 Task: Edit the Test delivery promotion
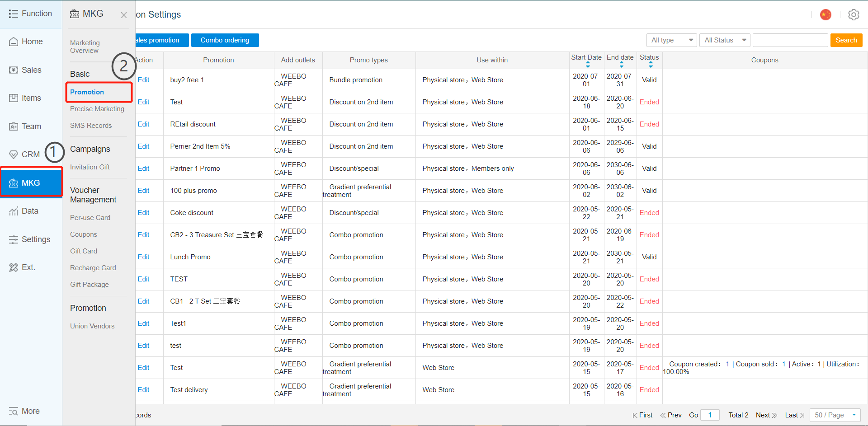tap(143, 390)
